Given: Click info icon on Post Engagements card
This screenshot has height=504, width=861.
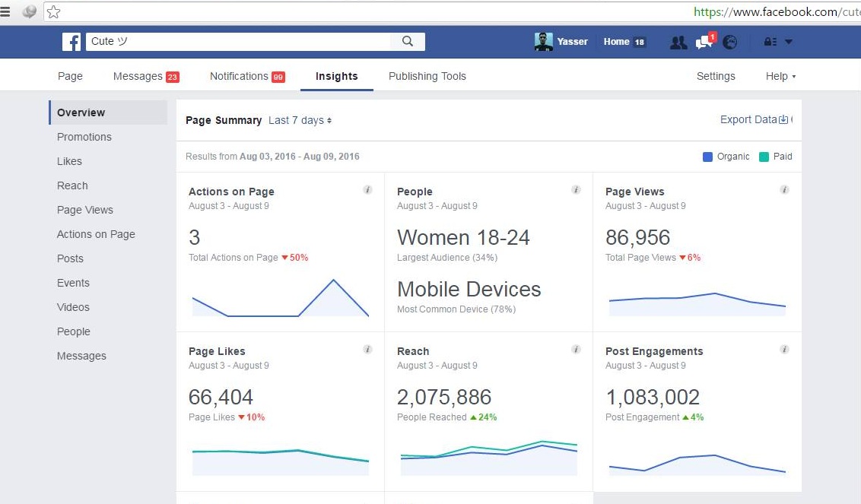Looking at the screenshot, I should pyautogui.click(x=785, y=350).
